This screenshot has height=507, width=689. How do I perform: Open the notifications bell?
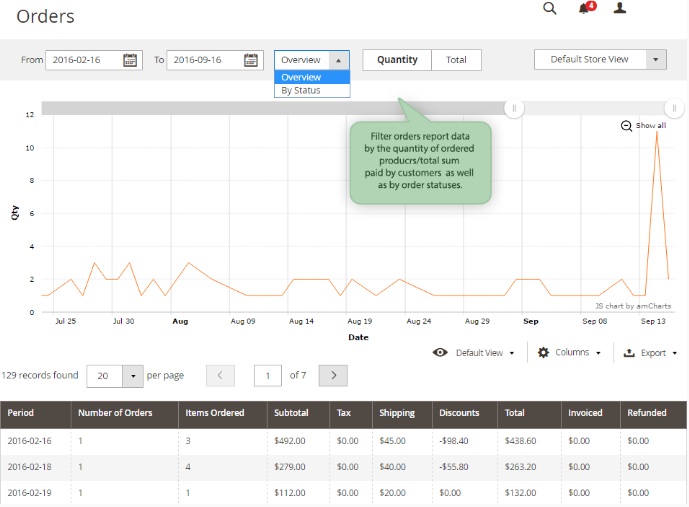[x=584, y=9]
